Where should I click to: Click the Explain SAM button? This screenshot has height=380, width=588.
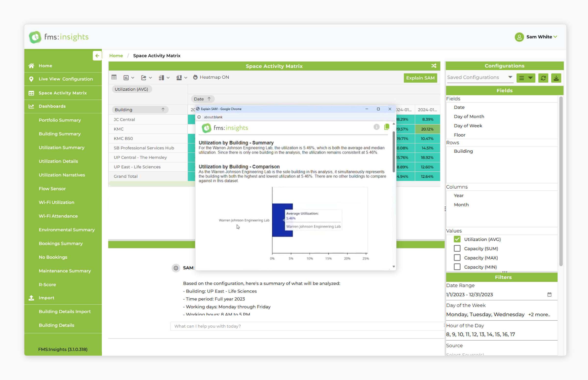click(x=420, y=78)
